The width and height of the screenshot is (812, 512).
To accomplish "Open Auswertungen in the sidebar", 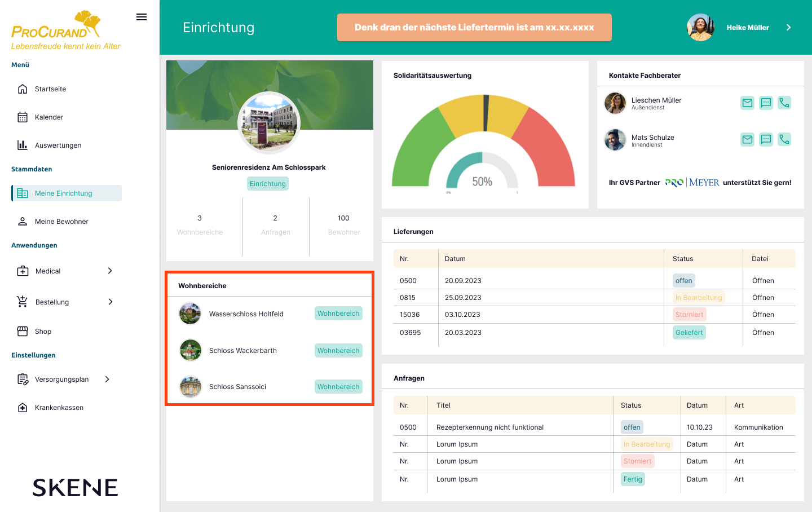I will tap(58, 145).
